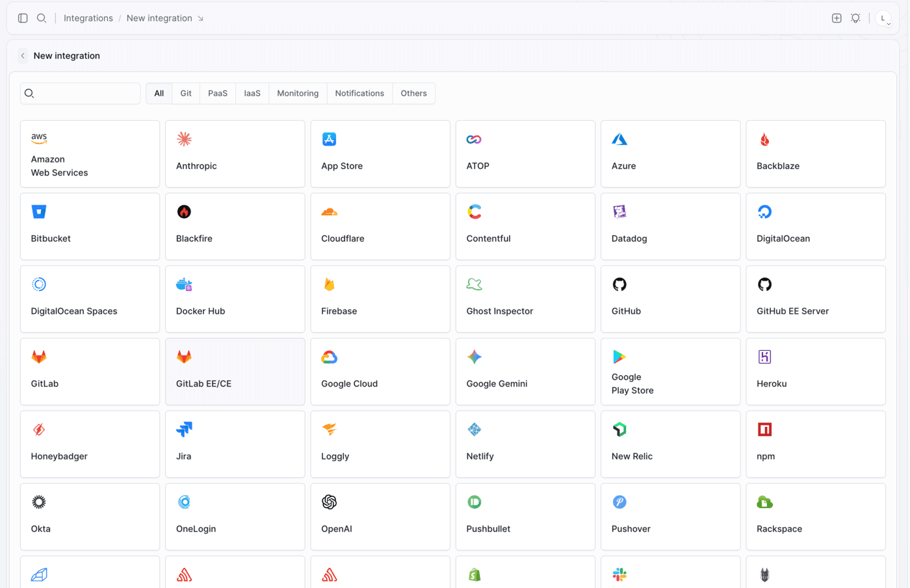This screenshot has height=588, width=910.
Task: Open the Loggly integration card
Action: point(380,444)
